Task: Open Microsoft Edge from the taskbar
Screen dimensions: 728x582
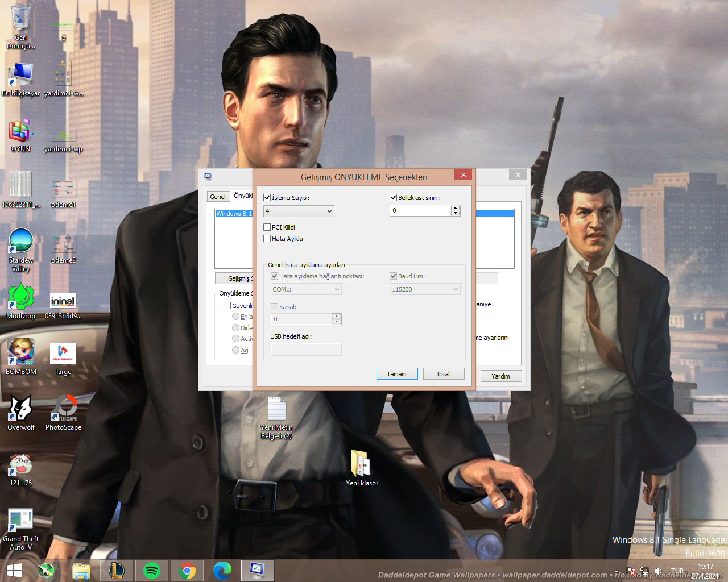Action: [222, 571]
